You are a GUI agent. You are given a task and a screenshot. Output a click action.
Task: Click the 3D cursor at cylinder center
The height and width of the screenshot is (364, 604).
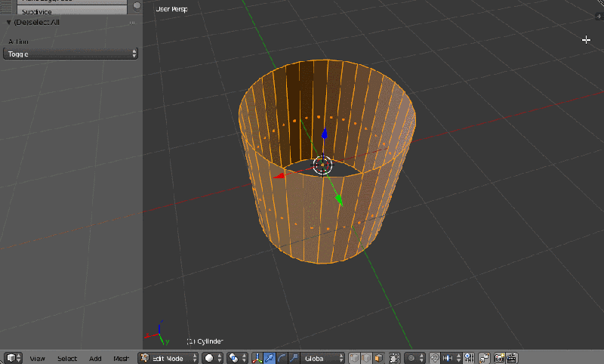tap(322, 165)
